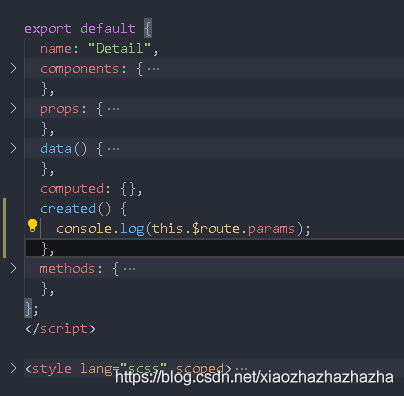Click the folded ellipsis after props

click(113, 109)
